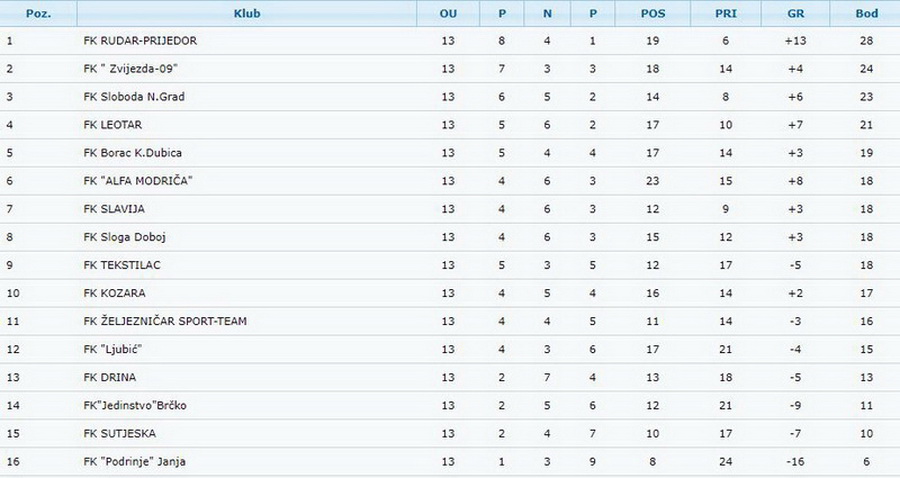The image size is (900, 478).
Task: Click FK "Podrinje" Janja club name
Action: [134, 462]
